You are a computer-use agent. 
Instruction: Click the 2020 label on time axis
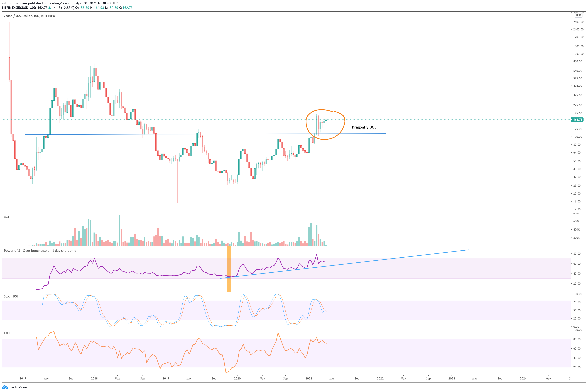[x=237, y=379]
